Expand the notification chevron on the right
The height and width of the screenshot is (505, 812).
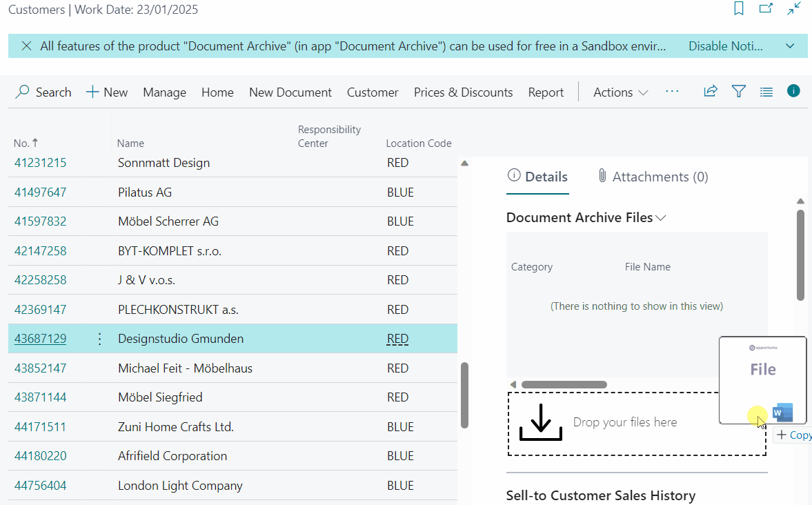click(x=790, y=46)
